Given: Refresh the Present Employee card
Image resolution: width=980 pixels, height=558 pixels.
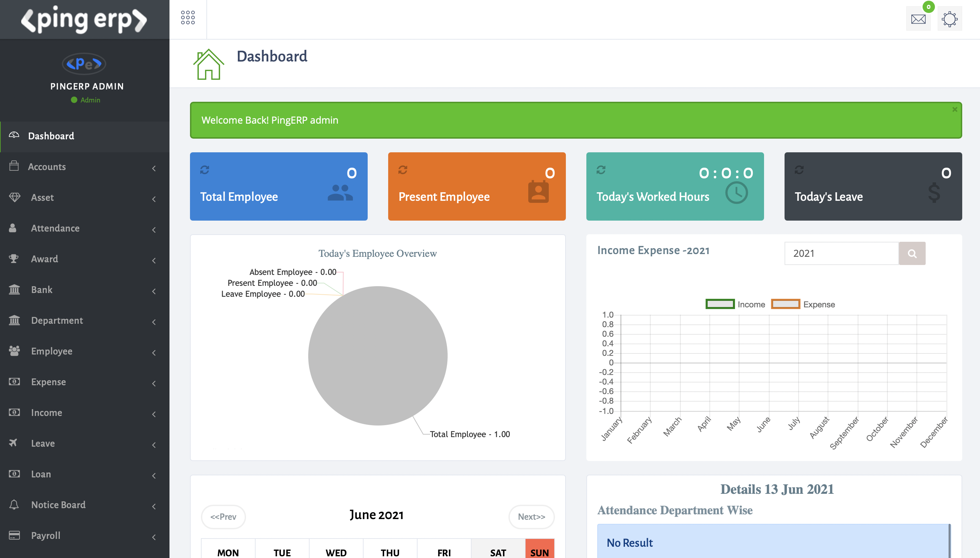Looking at the screenshot, I should 403,170.
